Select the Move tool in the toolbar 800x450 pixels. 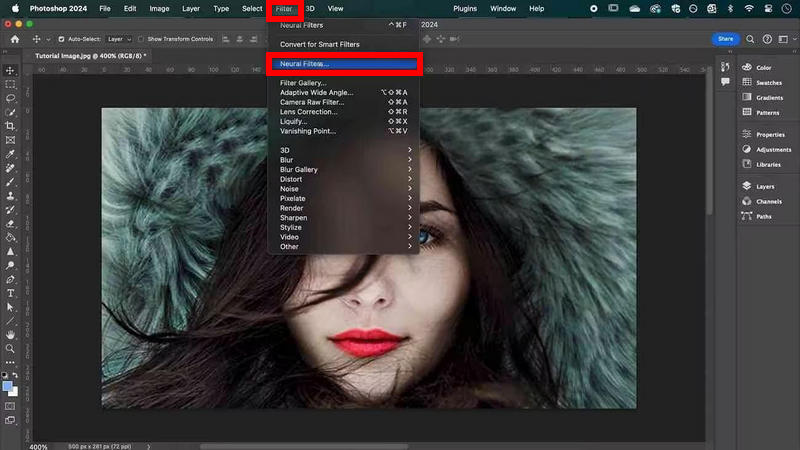point(10,71)
